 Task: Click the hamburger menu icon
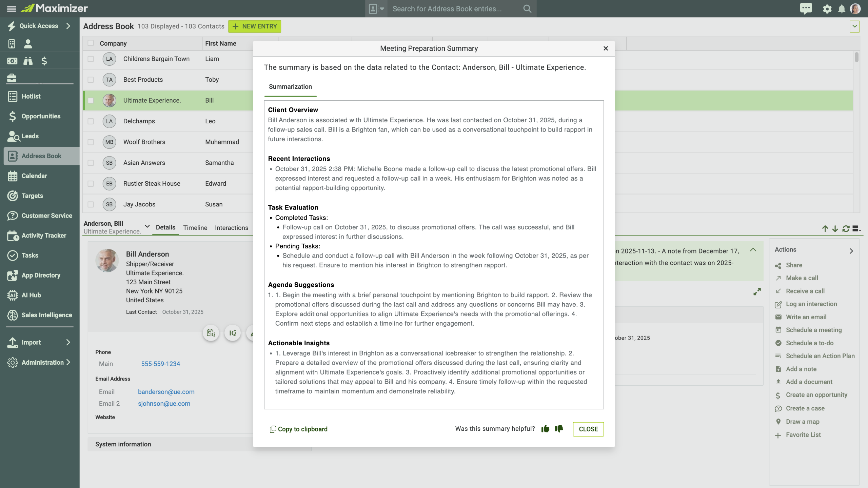tap(12, 9)
